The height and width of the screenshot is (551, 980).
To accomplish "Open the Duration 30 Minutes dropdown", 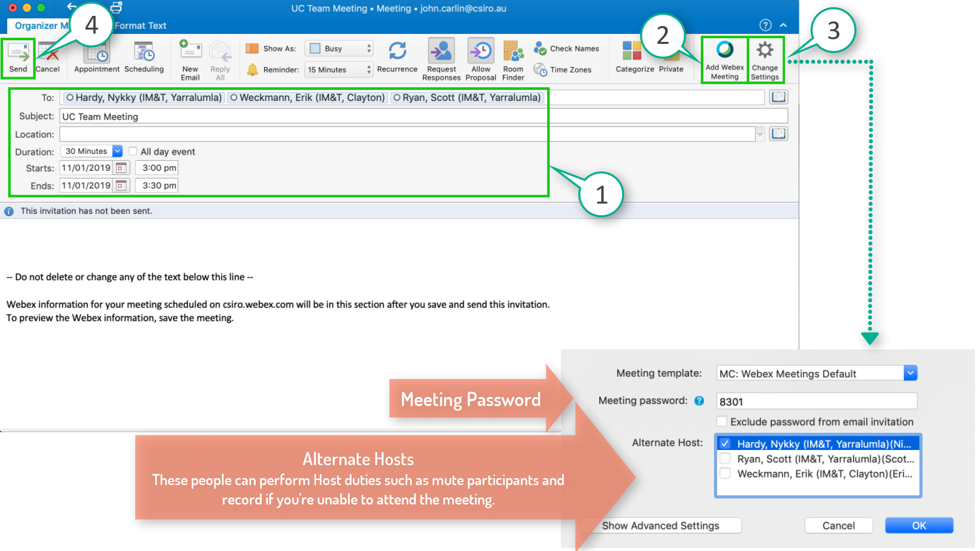I will pos(92,151).
